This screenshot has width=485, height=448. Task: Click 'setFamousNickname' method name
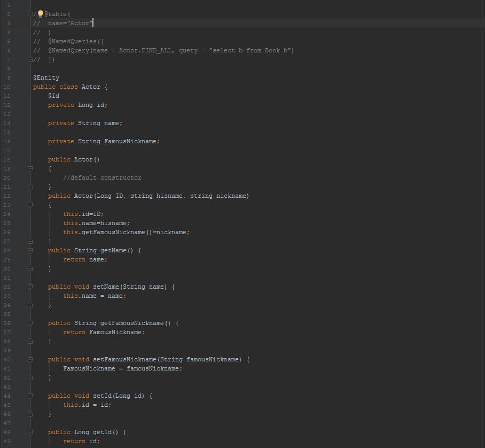coord(124,359)
